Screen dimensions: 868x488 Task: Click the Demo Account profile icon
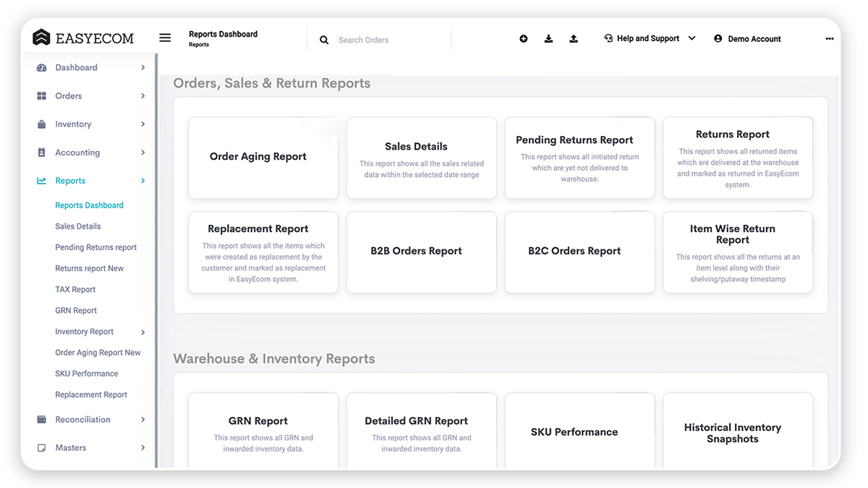[x=717, y=38]
